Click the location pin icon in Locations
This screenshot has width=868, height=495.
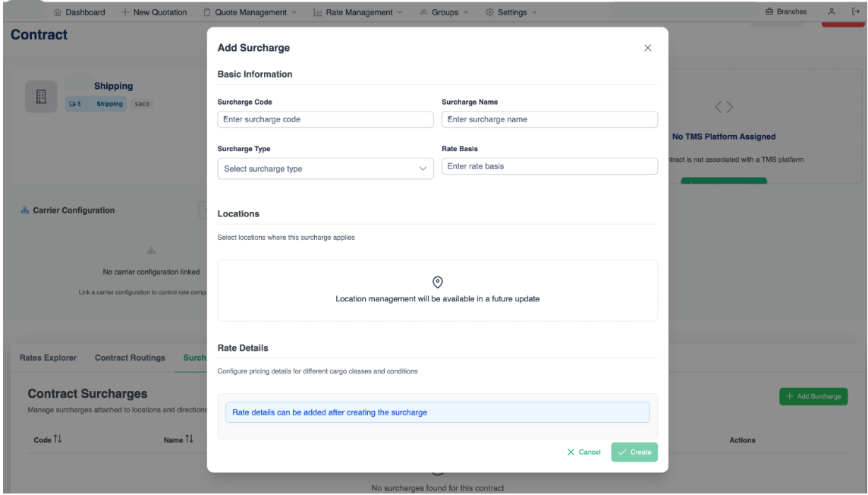pyautogui.click(x=438, y=282)
